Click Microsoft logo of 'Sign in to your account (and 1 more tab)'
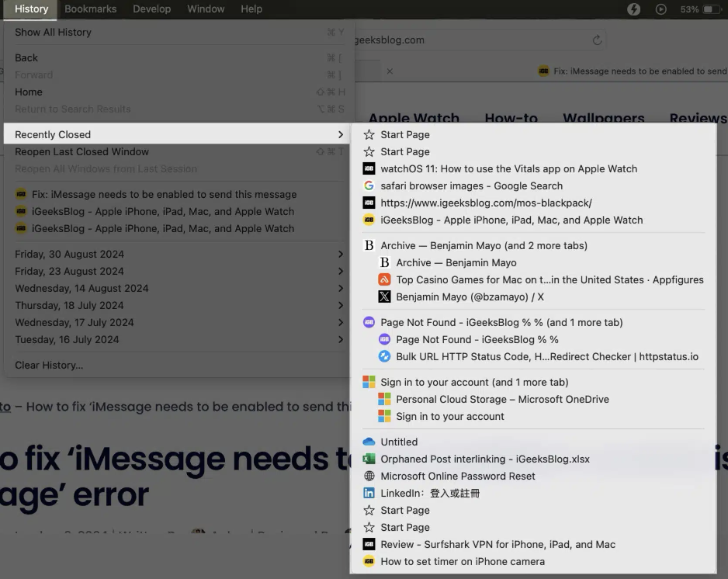 tap(369, 382)
